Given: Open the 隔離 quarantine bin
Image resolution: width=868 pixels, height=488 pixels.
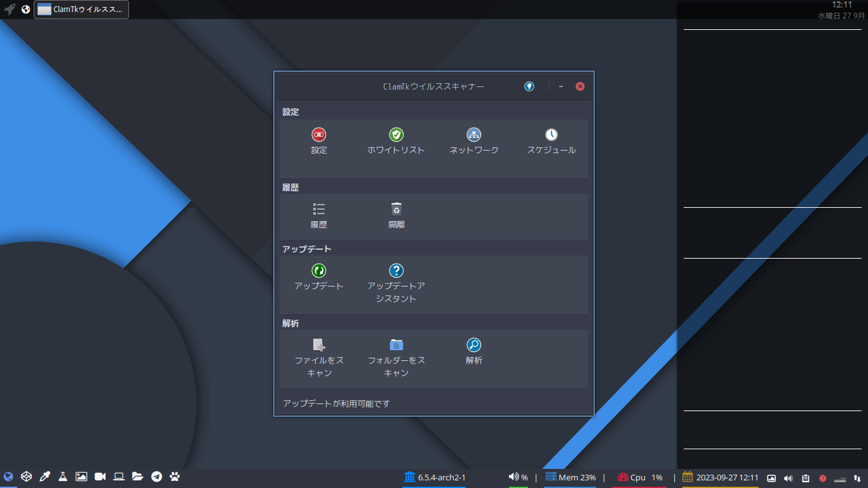Looking at the screenshot, I should coord(397,209).
